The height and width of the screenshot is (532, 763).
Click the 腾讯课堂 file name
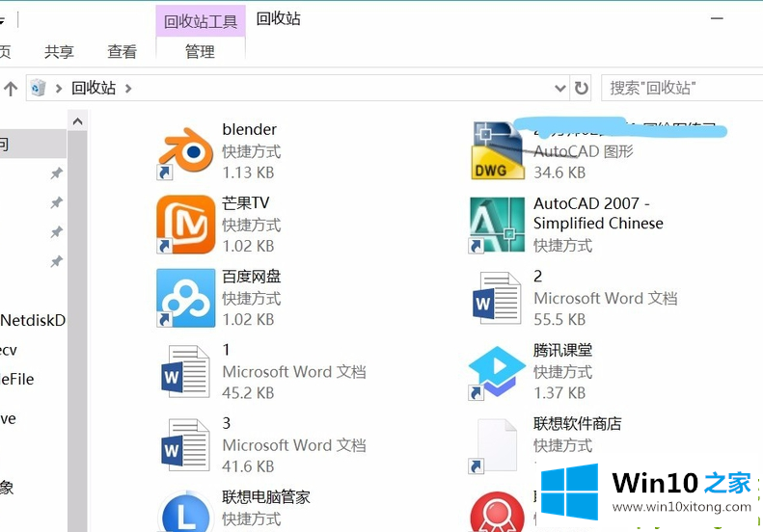[x=563, y=350]
